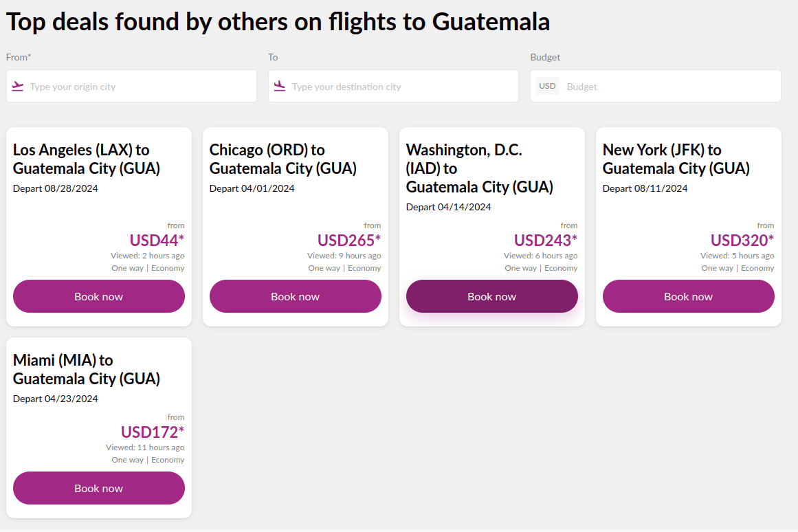Type in the origin city field
This screenshot has height=532, width=798.
point(137,87)
